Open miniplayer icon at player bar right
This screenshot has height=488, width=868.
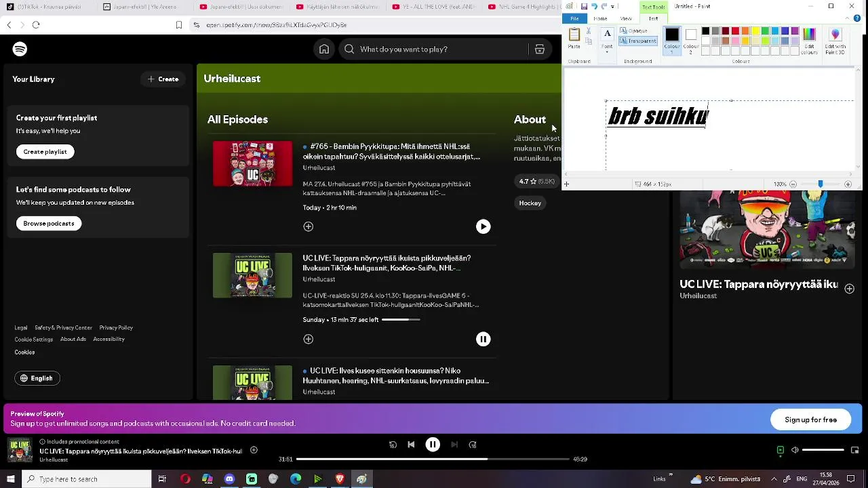(x=855, y=450)
